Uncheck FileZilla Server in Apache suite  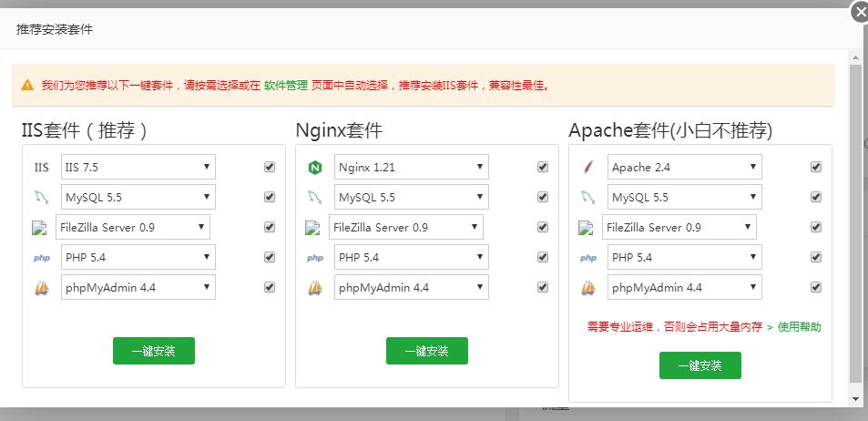(816, 227)
